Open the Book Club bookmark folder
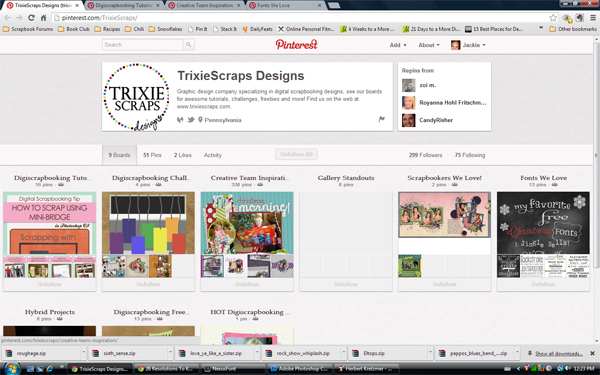600x375 pixels. (x=74, y=29)
